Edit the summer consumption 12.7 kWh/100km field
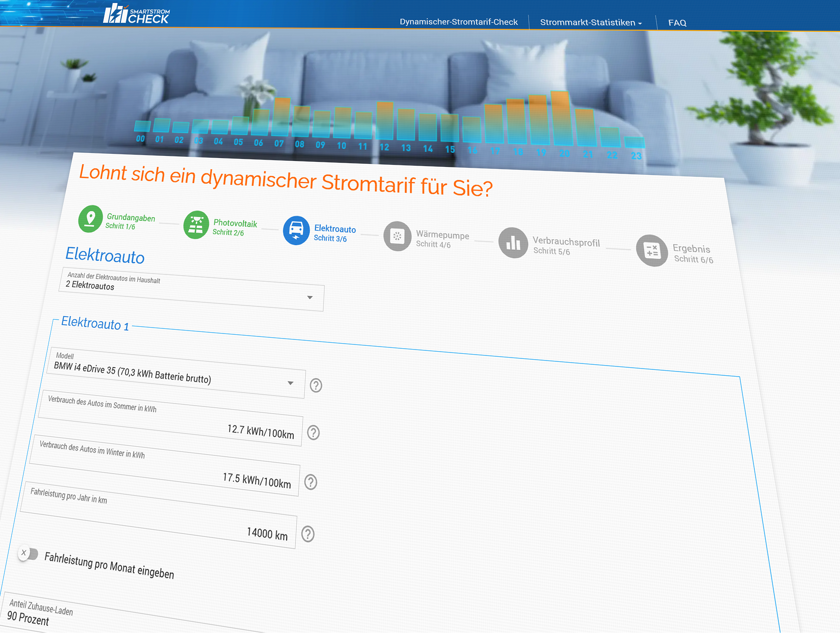This screenshot has width=840, height=634. pyautogui.click(x=170, y=418)
